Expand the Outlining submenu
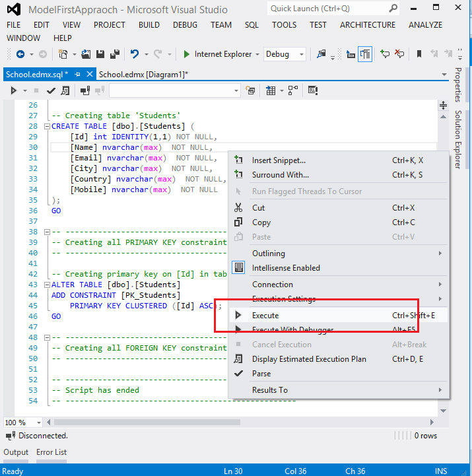Image resolution: width=472 pixels, height=476 pixels. pyautogui.click(x=339, y=253)
